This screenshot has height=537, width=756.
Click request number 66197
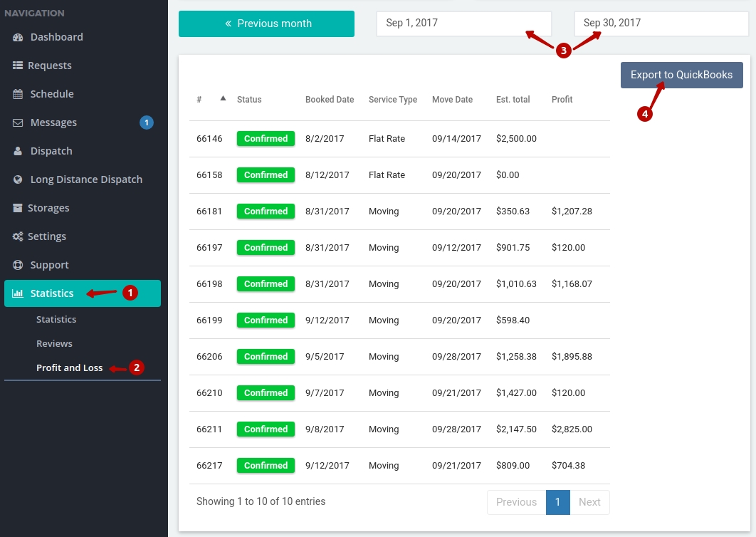point(209,248)
